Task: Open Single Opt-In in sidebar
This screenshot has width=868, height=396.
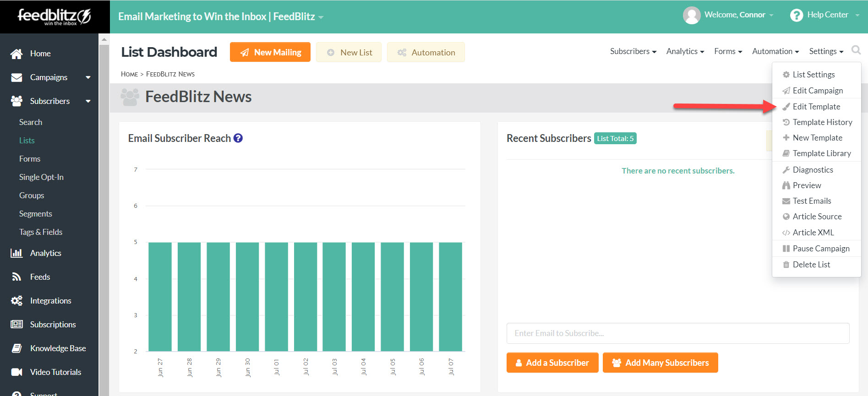Action: 41,177
